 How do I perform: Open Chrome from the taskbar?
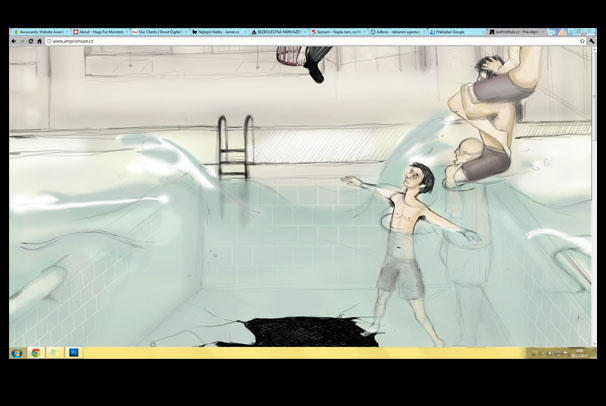[x=36, y=352]
